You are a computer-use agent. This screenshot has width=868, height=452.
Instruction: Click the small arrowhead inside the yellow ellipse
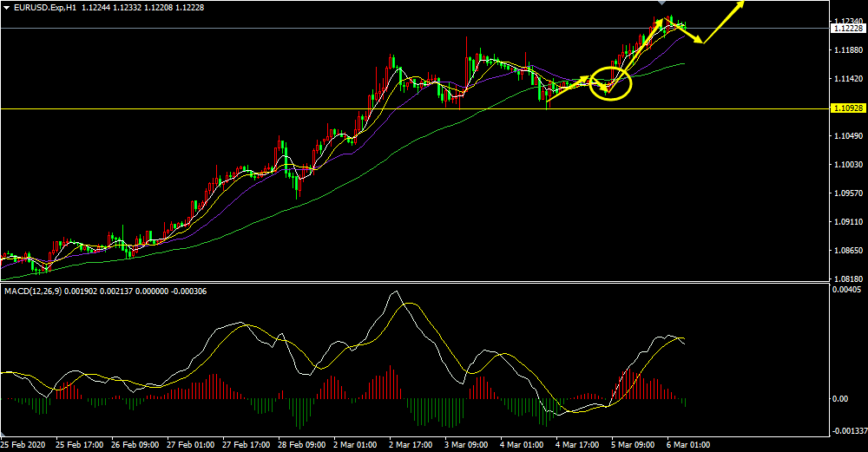[x=607, y=88]
